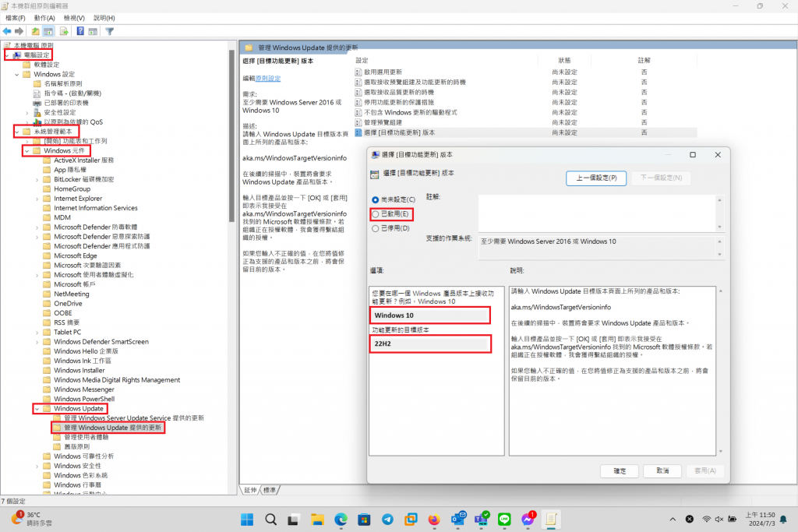Image resolution: width=798 pixels, height=532 pixels.
Task: Open Windows Start button on taskbar
Action: coord(247,520)
